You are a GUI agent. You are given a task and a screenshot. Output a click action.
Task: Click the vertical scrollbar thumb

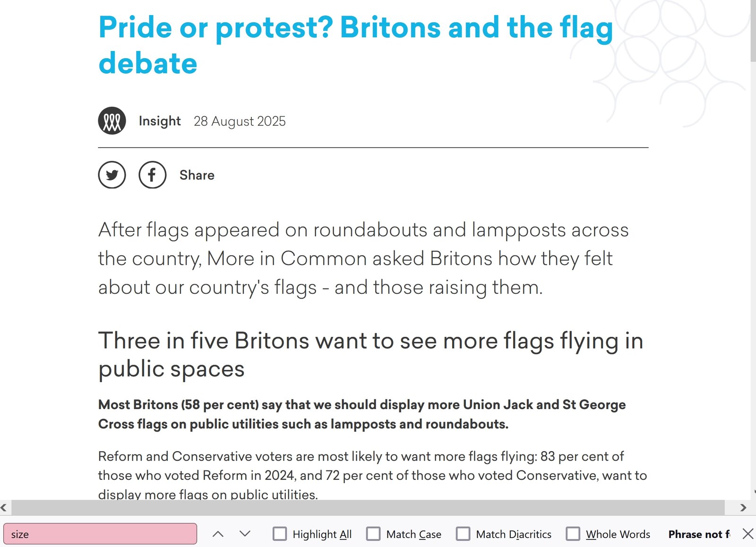[753, 31]
